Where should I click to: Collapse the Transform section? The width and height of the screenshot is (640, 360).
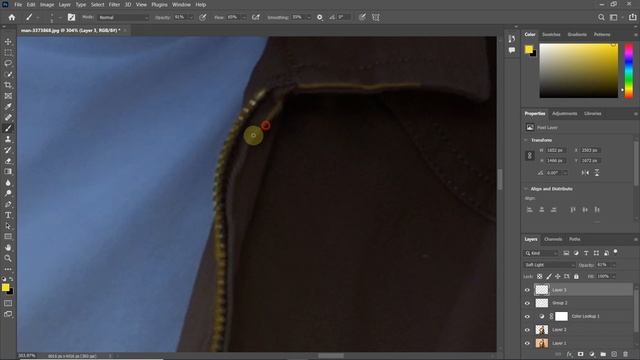point(526,140)
